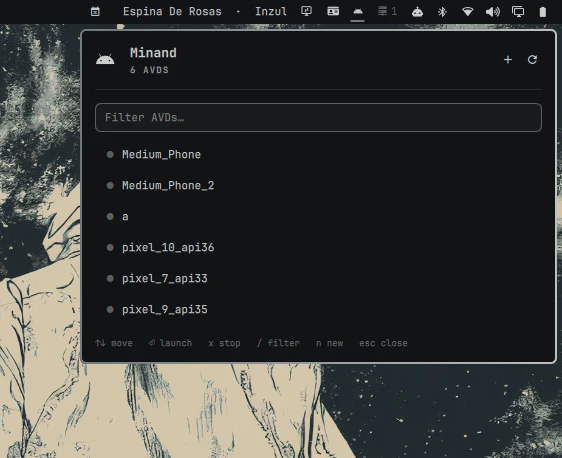Screen dimensions: 562x458
Task: Click the battery indicator icon
Action: pyautogui.click(x=543, y=12)
